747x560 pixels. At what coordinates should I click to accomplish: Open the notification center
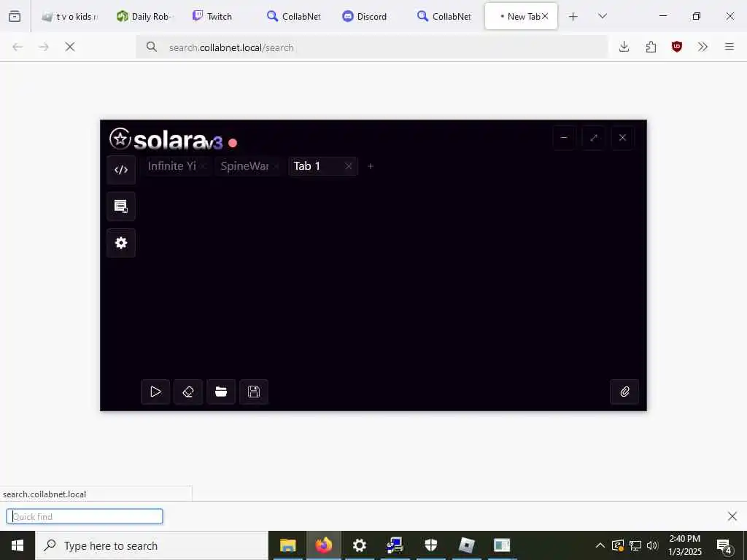(724, 546)
